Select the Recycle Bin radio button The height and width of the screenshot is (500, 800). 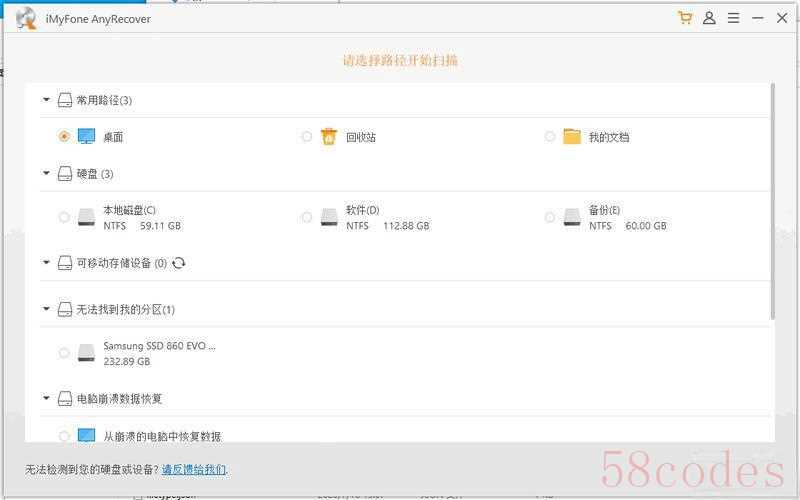click(x=306, y=136)
